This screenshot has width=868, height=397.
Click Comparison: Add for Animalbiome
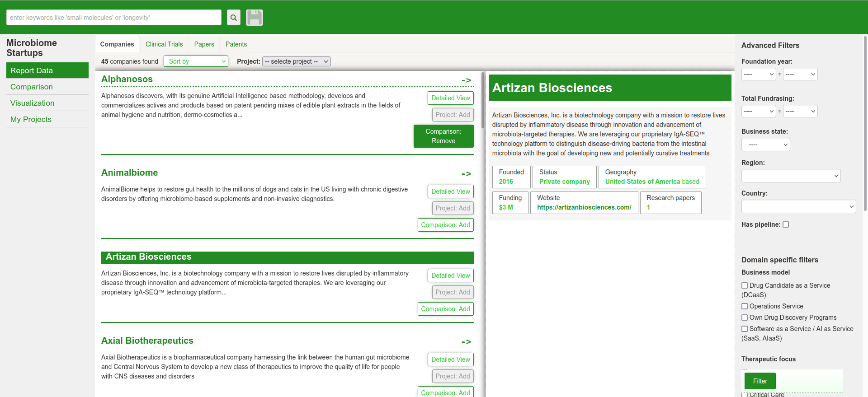pyautogui.click(x=446, y=225)
